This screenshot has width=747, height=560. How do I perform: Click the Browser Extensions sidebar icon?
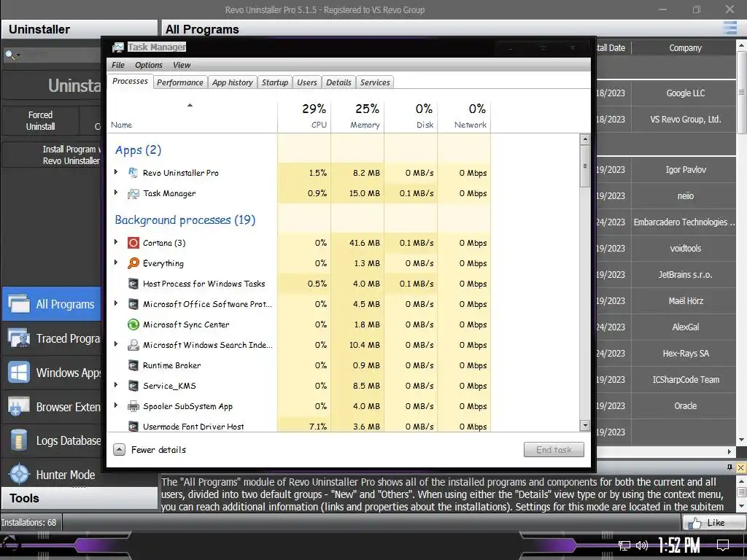tap(19, 407)
